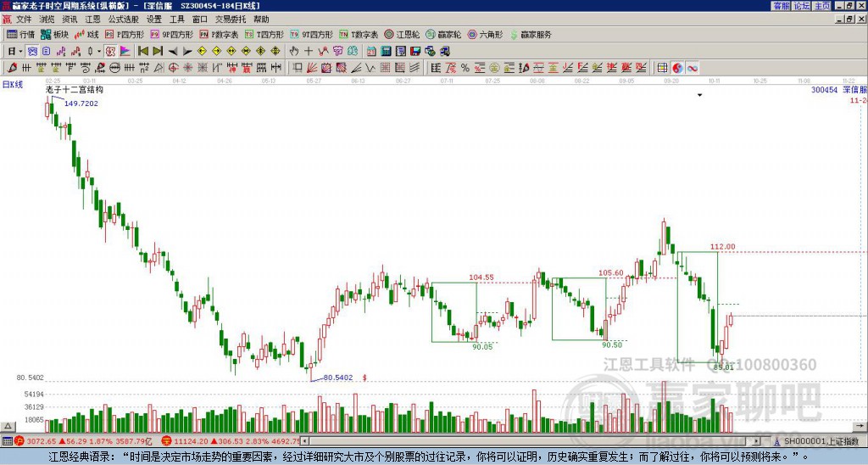Image resolution: width=868 pixels, height=465 pixels.
Task: Click the 112.00 resistance level label
Action: point(722,247)
